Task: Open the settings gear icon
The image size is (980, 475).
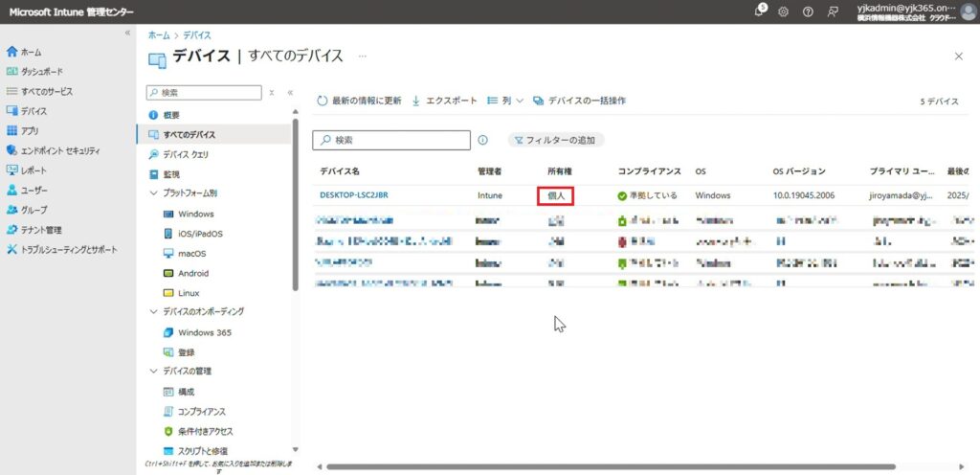Action: [x=783, y=11]
